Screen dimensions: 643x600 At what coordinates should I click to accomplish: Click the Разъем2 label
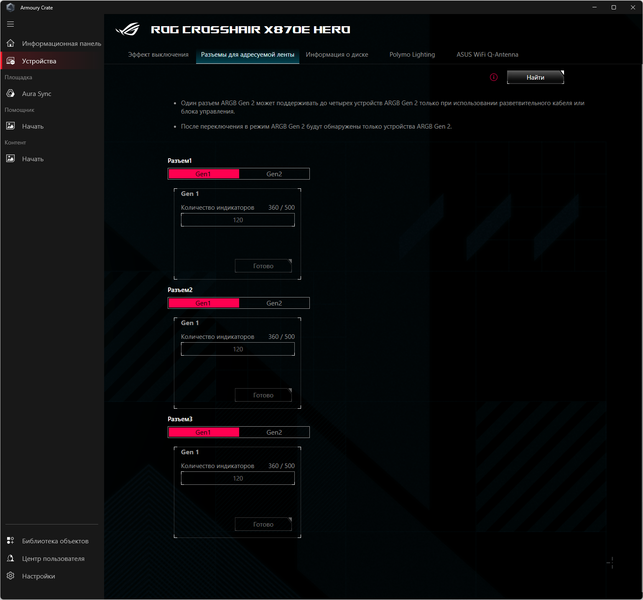pos(180,290)
